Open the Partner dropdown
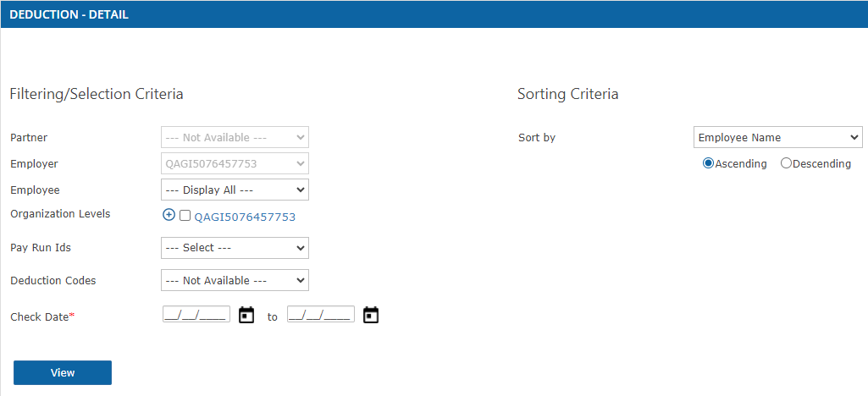 click(235, 137)
